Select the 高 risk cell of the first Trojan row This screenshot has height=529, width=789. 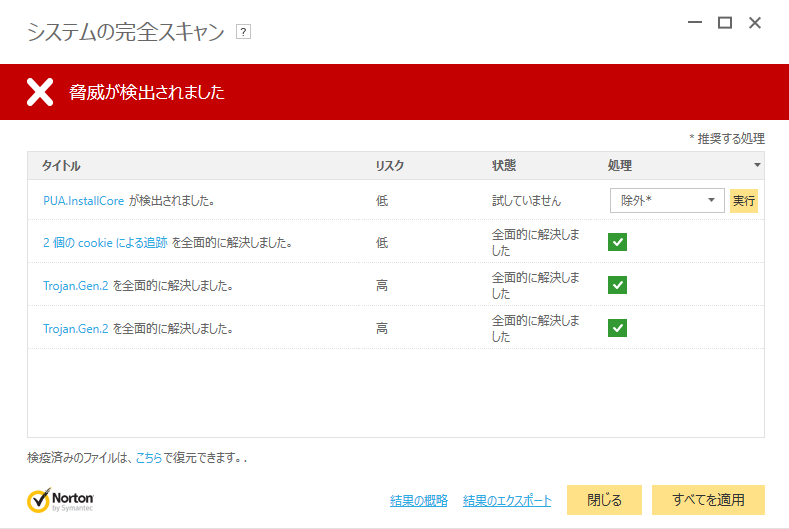point(382,286)
